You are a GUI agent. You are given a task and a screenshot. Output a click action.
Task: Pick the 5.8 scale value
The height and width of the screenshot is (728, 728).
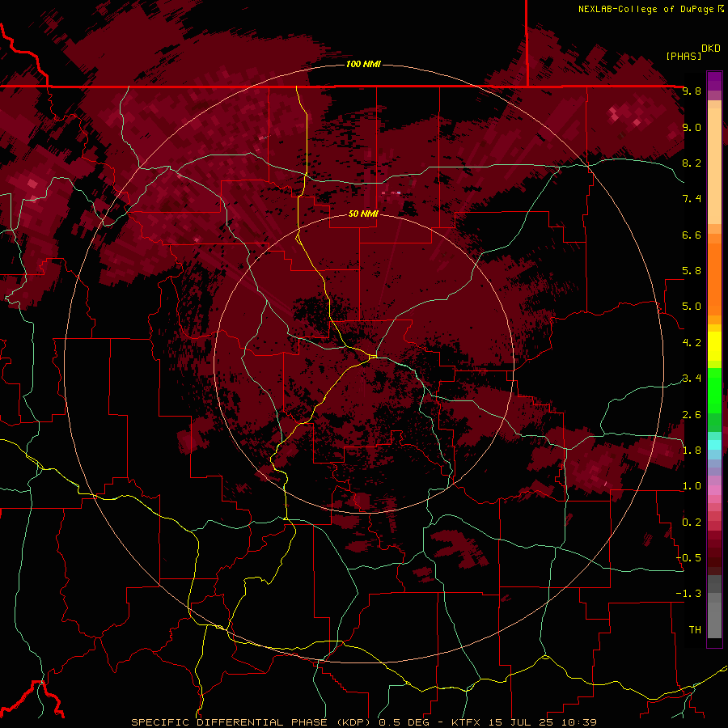tap(692, 271)
